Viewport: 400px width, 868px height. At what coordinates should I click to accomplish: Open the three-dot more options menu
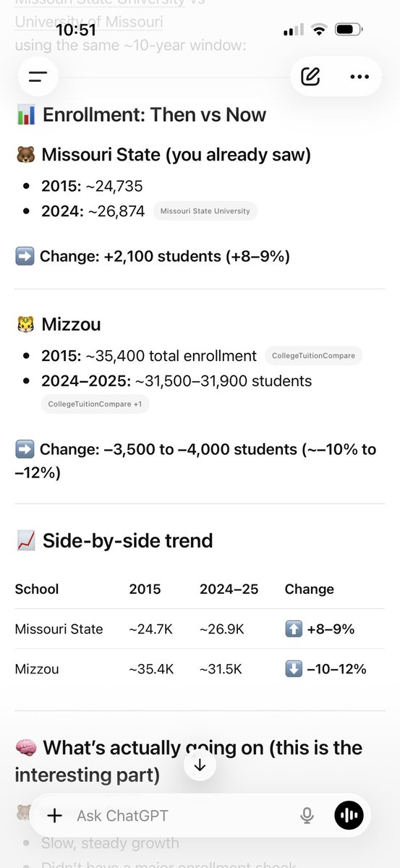[359, 76]
